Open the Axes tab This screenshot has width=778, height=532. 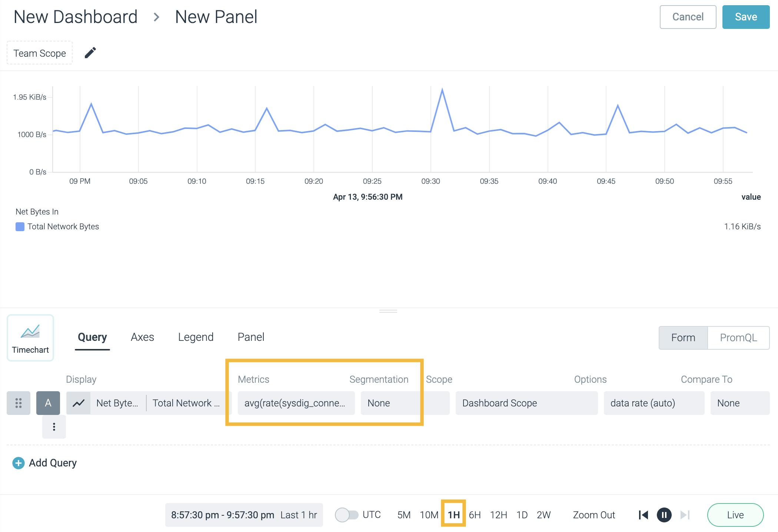(x=142, y=337)
